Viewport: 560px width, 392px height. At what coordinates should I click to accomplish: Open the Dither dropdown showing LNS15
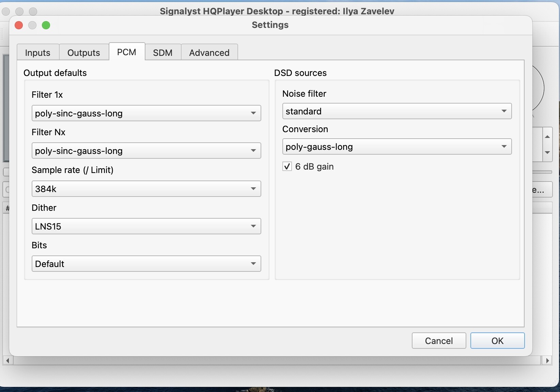click(x=146, y=226)
